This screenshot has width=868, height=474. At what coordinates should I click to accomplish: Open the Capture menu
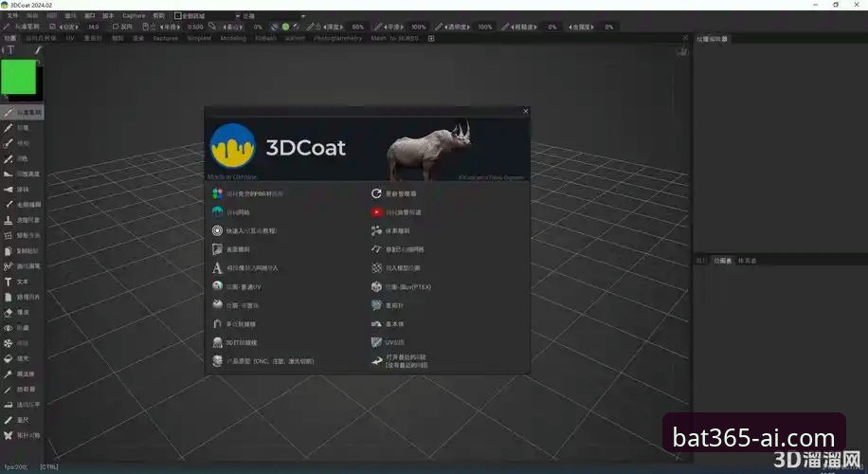(x=134, y=16)
